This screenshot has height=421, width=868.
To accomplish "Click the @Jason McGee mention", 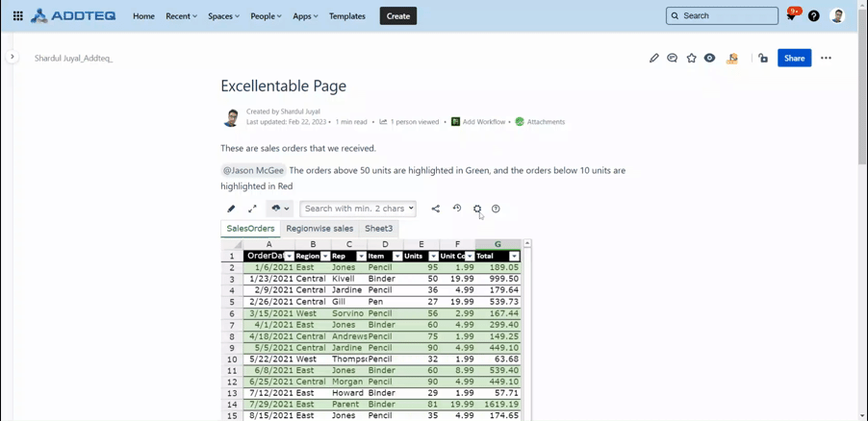I will coord(253,170).
